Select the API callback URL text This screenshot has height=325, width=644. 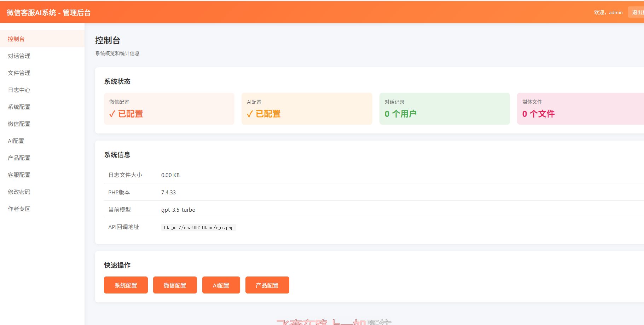click(x=198, y=227)
